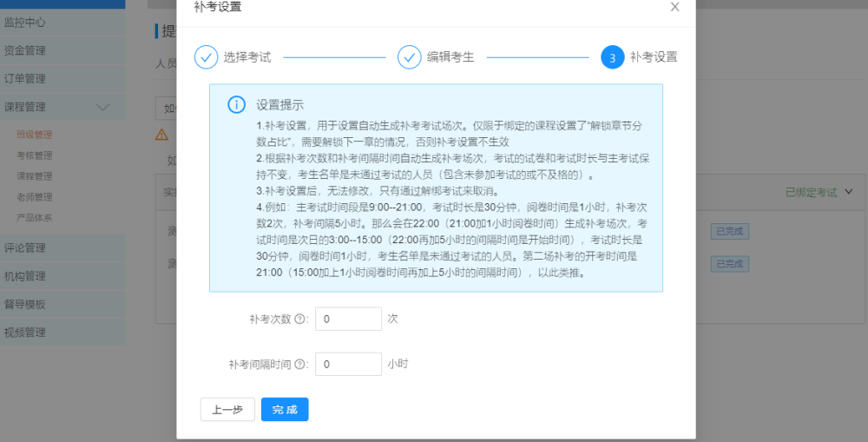The image size is (868, 442).
Task: Close the 补考设置 dialog
Action: [x=674, y=7]
